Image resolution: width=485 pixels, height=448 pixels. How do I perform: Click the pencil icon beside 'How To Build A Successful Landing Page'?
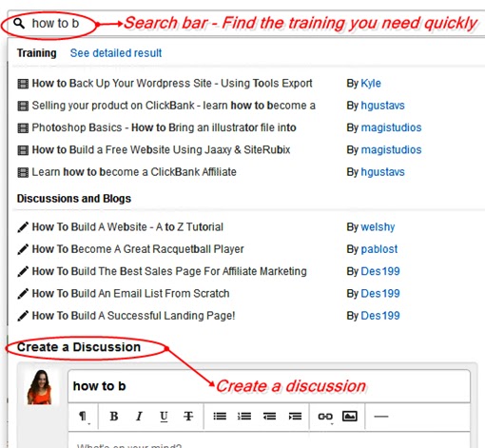tap(23, 316)
